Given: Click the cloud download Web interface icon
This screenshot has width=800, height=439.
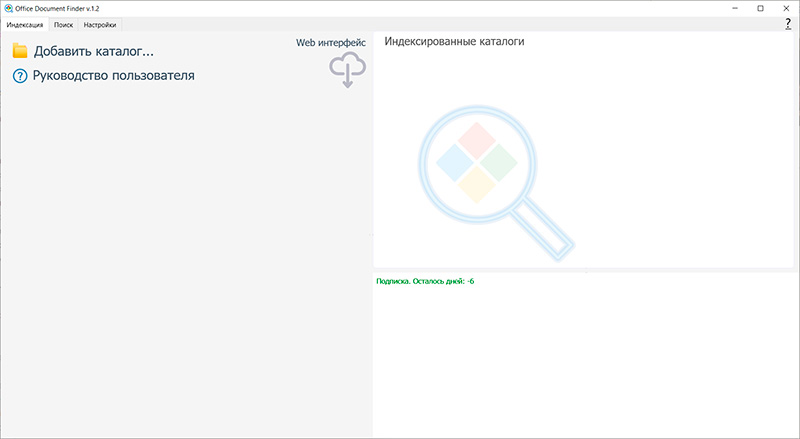Looking at the screenshot, I should click(347, 70).
